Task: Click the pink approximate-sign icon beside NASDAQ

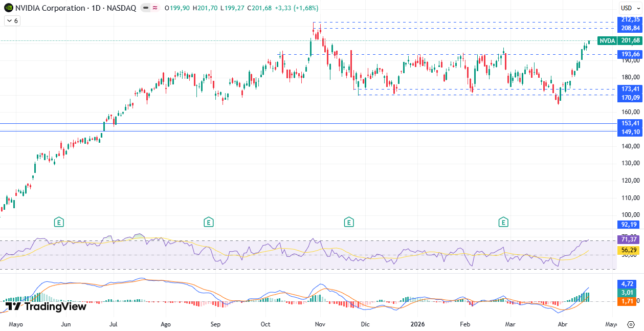Action: pos(155,8)
